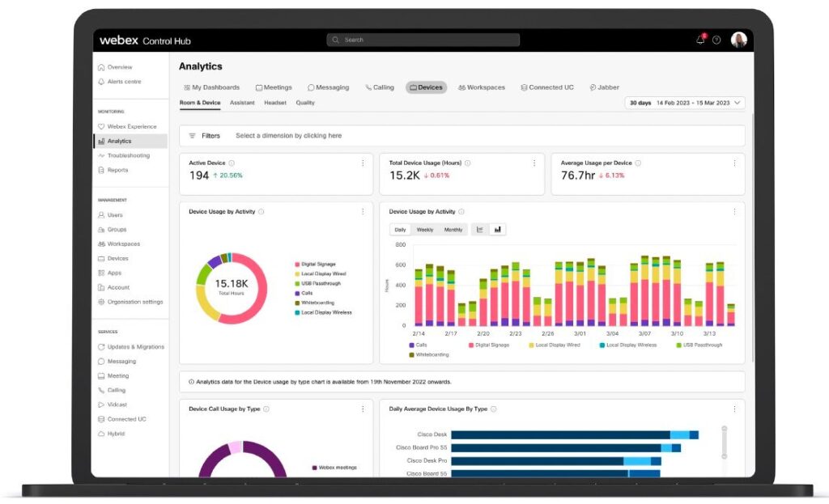The image size is (829, 504).
Task: Select the Monthly interval toggle
Action: [453, 230]
